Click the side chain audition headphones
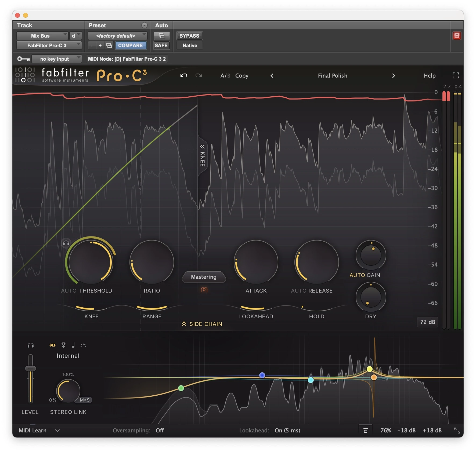 31,345
